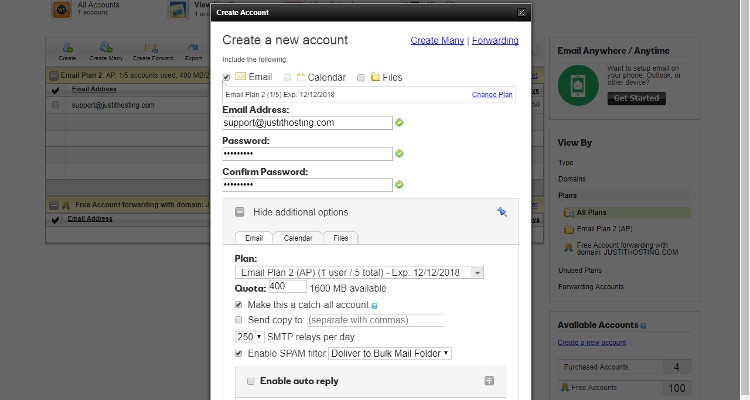Enable the Files include checkbox
Viewport: 750px width, 400px height.
(x=361, y=77)
